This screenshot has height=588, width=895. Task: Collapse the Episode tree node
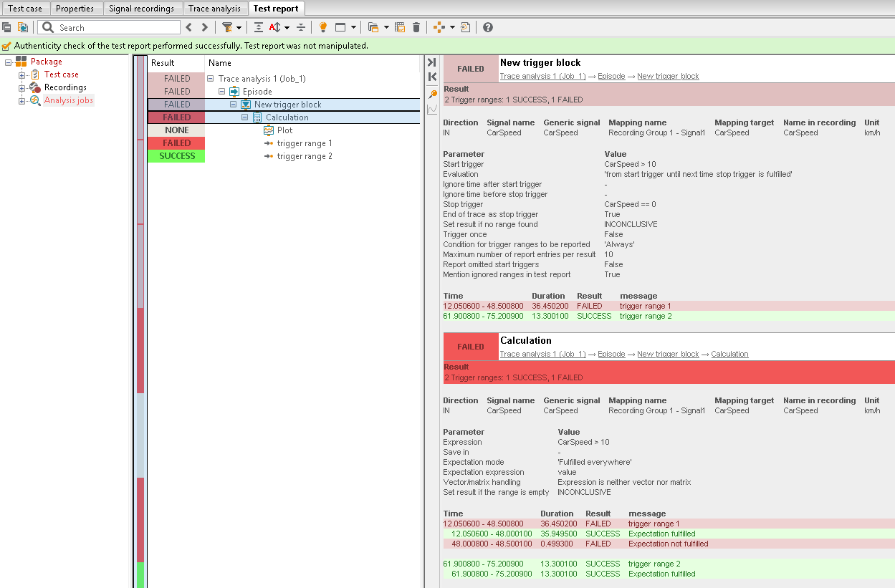(x=222, y=92)
